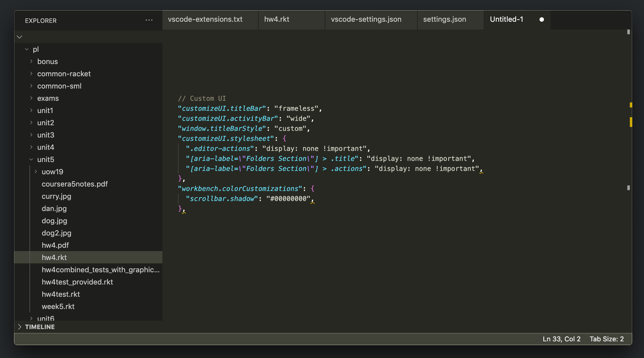The width and height of the screenshot is (644, 358).
Task: Open the Explorer more actions ellipsis
Action: (x=149, y=20)
